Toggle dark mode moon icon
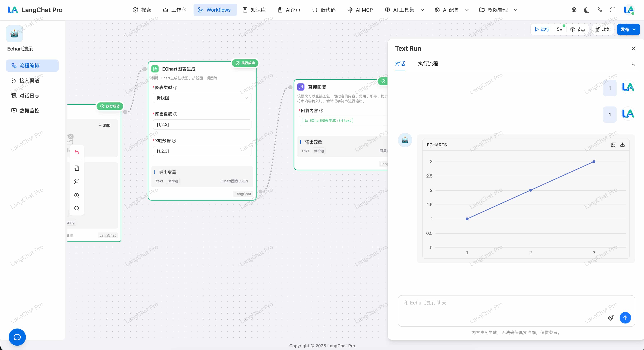644x350 pixels. (x=586, y=10)
